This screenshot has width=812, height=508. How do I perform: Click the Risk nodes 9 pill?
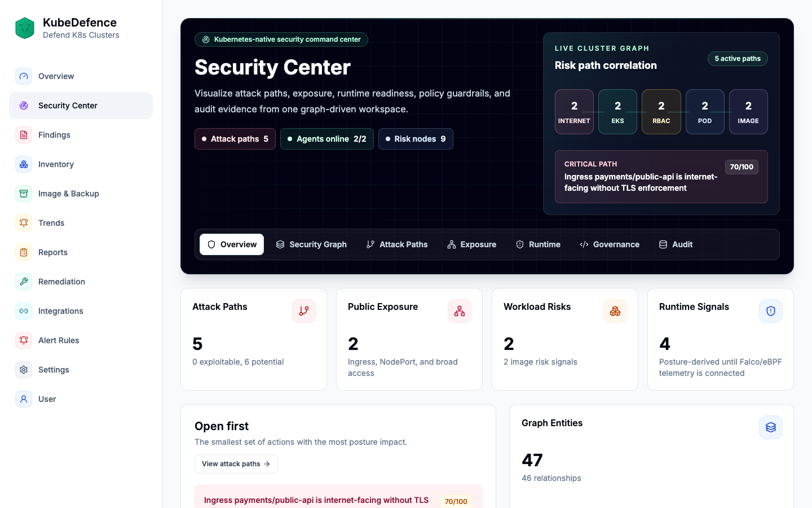[416, 139]
